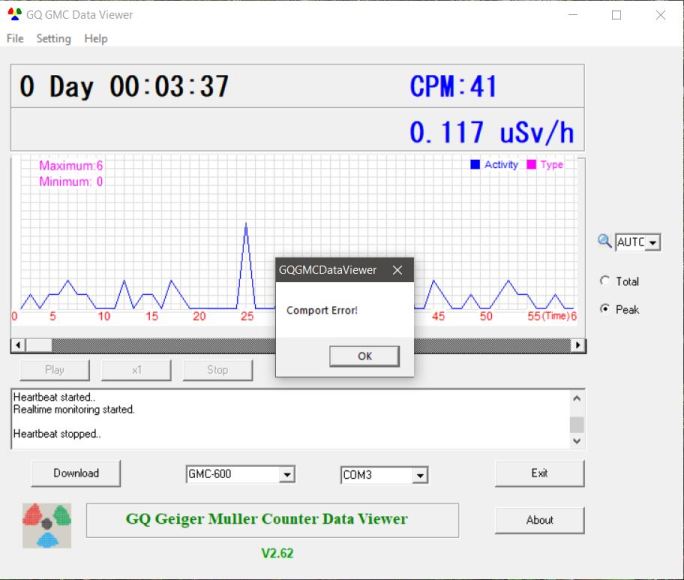Click the 'Heartbeat started..' log line

point(55,397)
